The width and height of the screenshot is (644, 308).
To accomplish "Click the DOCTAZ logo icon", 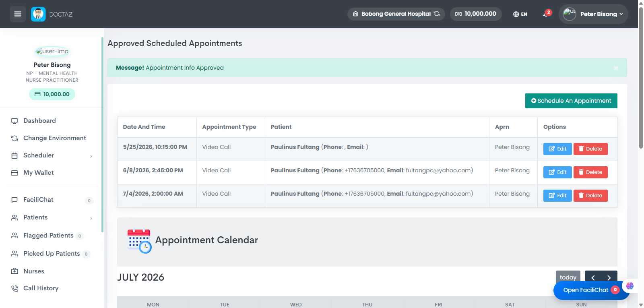I will (38, 14).
